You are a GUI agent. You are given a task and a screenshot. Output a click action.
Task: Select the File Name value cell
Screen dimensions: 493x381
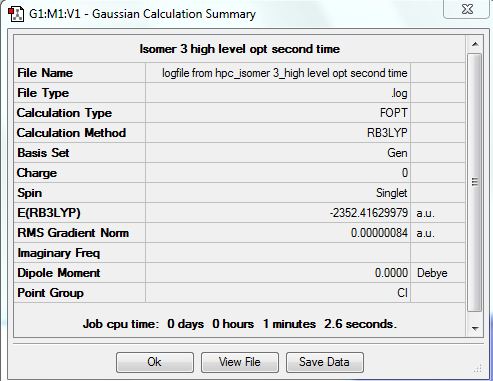pyautogui.click(x=278, y=73)
